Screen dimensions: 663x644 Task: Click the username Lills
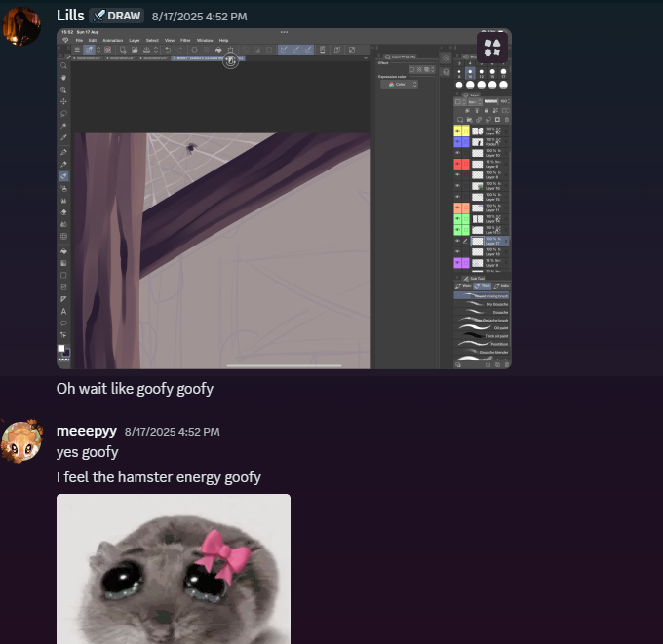70,16
